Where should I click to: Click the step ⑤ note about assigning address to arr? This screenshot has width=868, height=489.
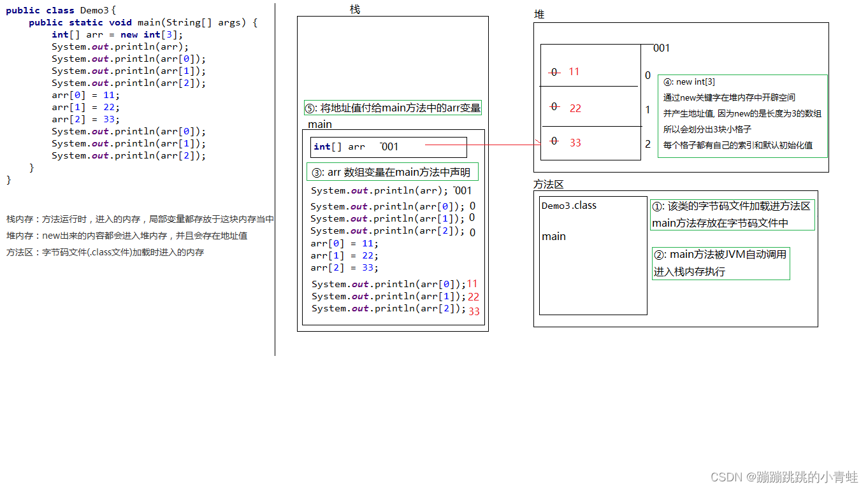tap(393, 108)
